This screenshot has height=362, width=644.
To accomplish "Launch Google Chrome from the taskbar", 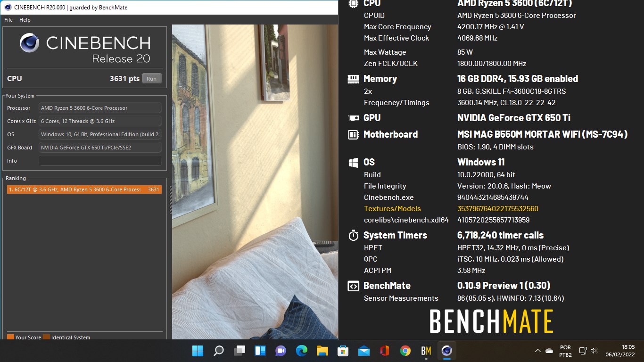I will point(405,351).
